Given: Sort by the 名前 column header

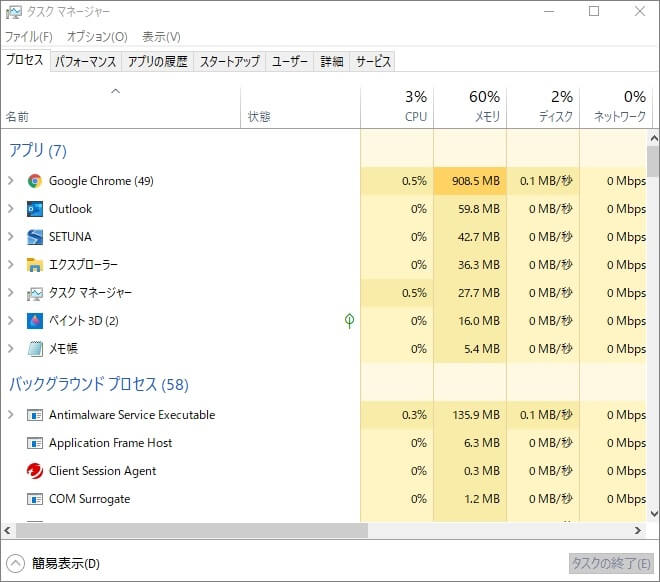Looking at the screenshot, I should (121, 108).
